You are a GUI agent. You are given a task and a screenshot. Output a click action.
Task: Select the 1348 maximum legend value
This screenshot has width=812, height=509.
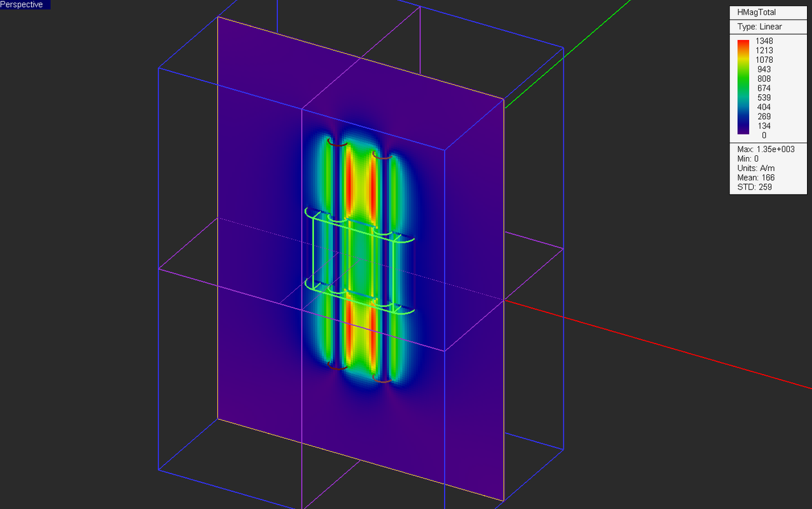coord(764,41)
